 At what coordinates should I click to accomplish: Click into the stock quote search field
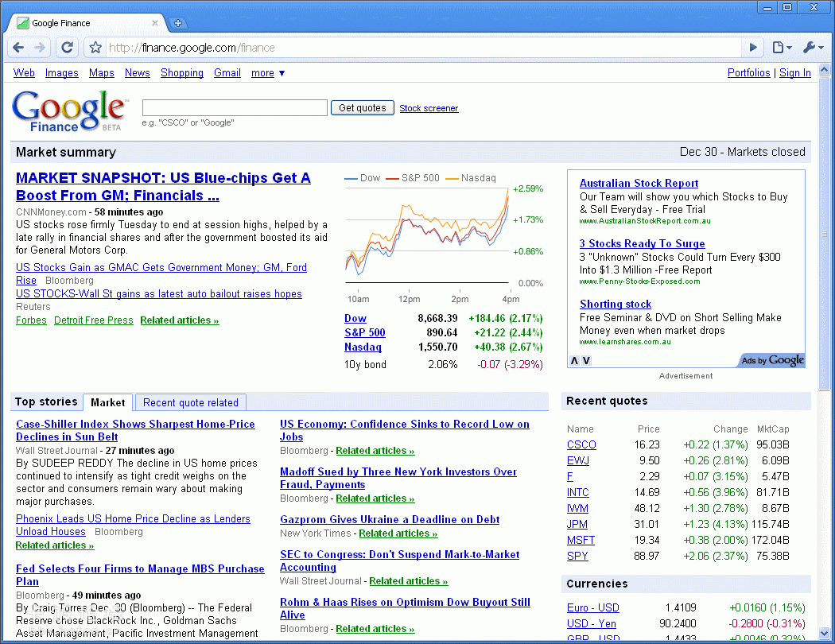235,108
